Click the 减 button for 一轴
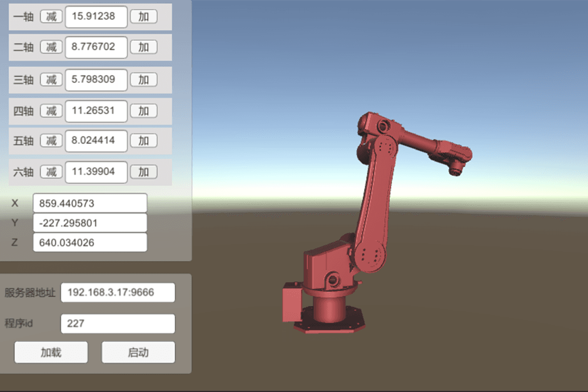 point(51,16)
